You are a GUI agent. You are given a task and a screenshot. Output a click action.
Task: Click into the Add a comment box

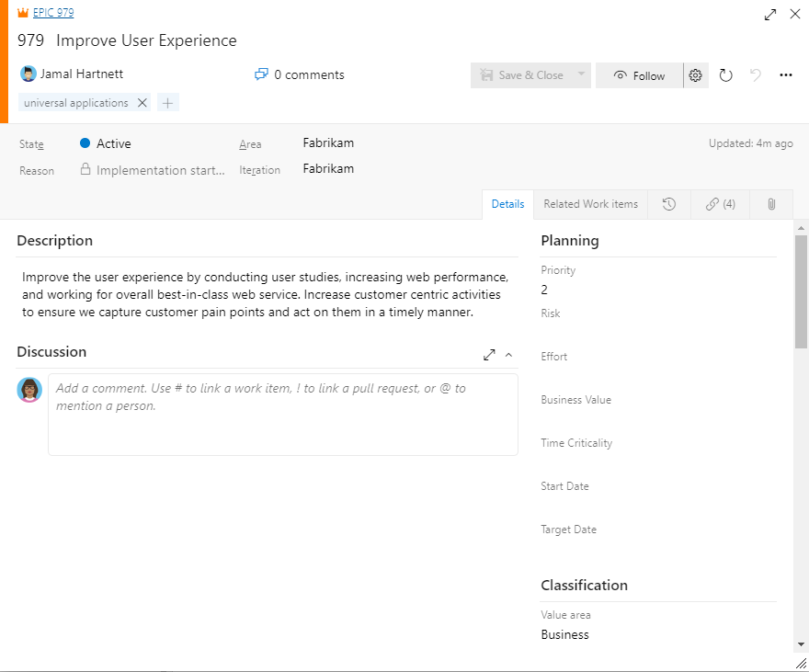point(283,414)
